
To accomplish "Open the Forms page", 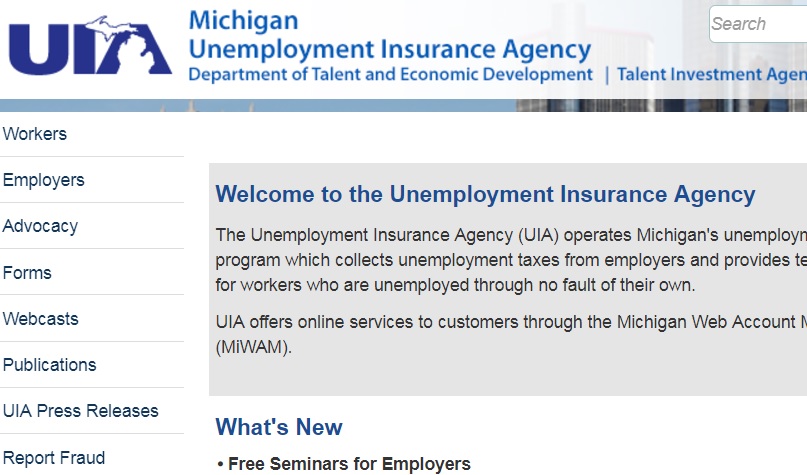I will pos(27,273).
